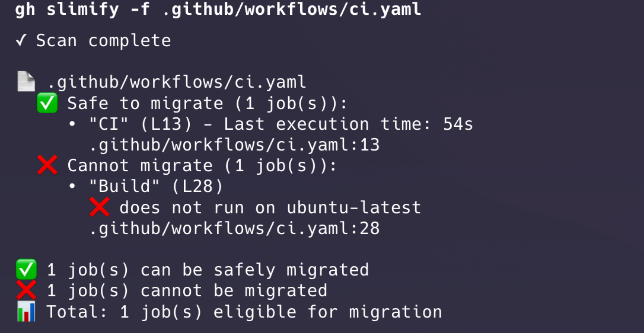The width and height of the screenshot is (644, 333).
Task: Click the red X before does not run
Action: [100, 207]
